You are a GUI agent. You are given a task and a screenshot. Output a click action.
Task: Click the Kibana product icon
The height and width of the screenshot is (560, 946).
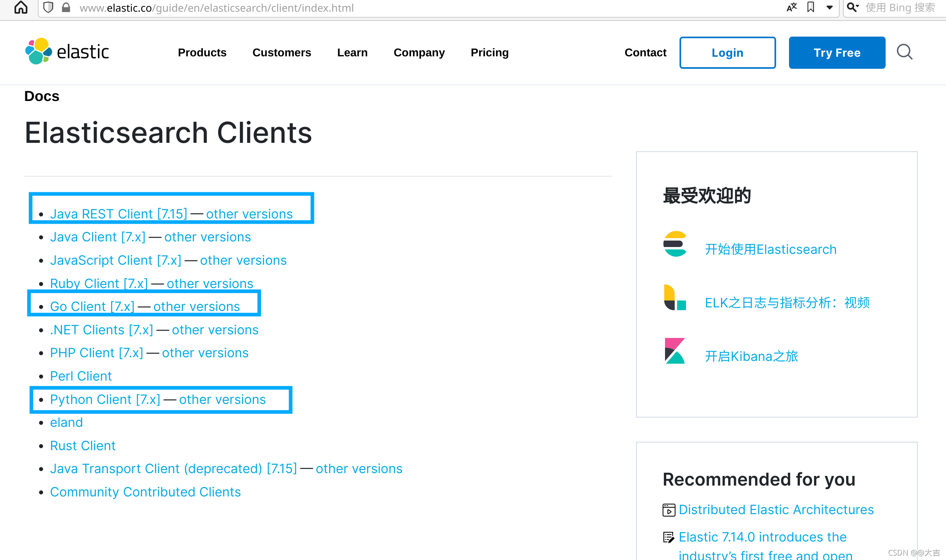point(675,351)
